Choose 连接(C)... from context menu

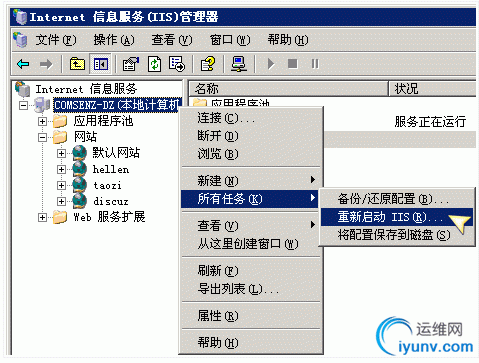point(251,118)
